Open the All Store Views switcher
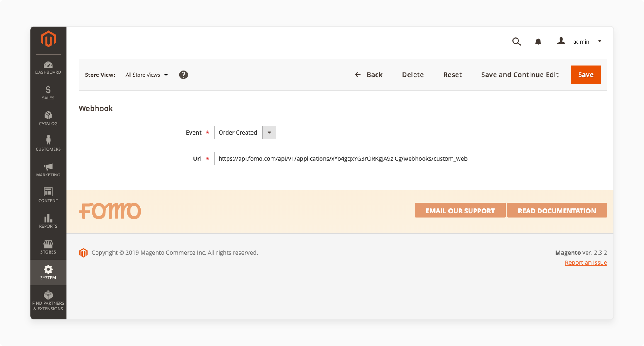This screenshot has width=644, height=346. click(x=146, y=75)
